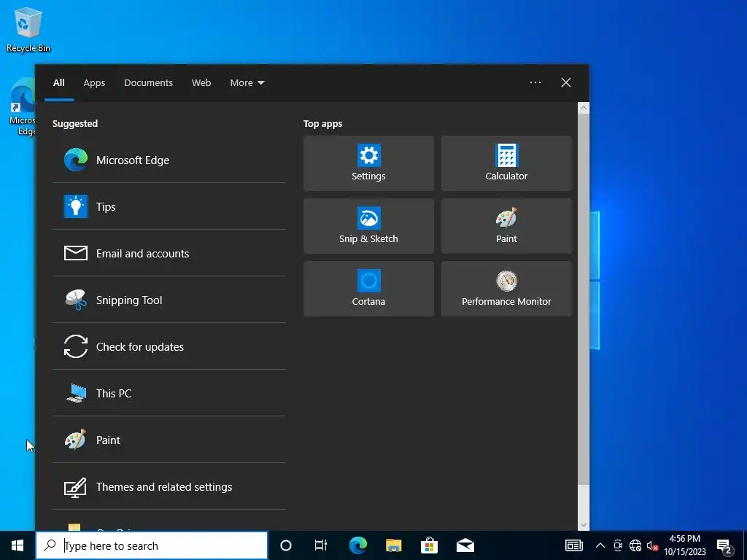
Task: Switch to the Apps tab
Action: click(x=94, y=83)
